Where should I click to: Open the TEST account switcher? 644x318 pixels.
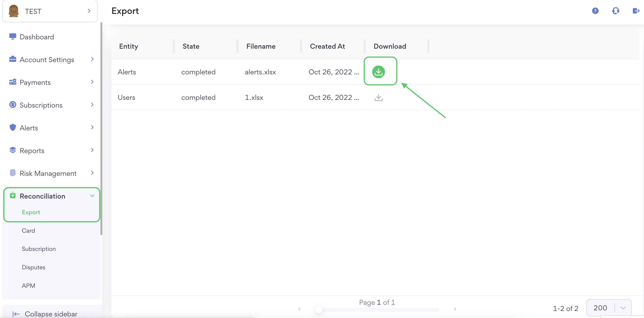[x=50, y=11]
